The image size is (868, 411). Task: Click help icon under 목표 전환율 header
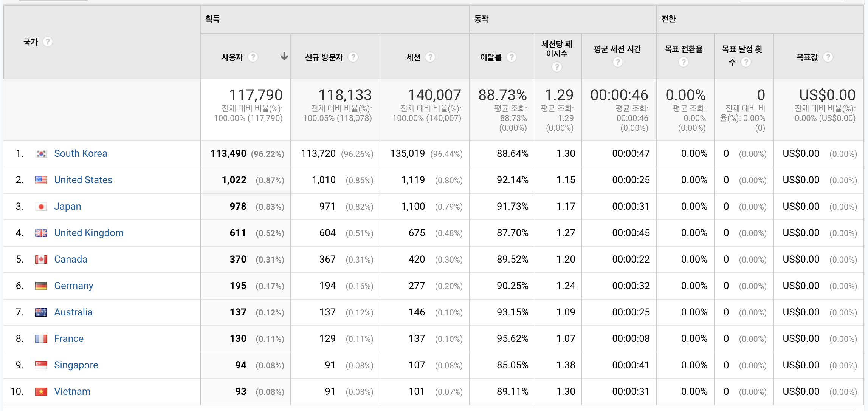click(684, 62)
